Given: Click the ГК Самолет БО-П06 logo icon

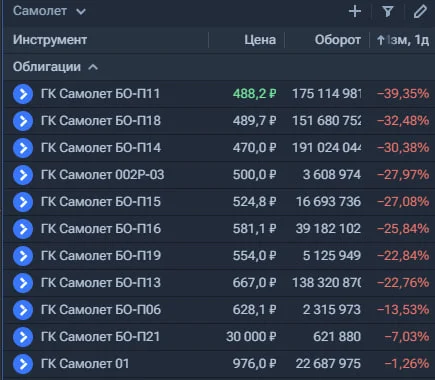Looking at the screenshot, I should coord(23,310).
